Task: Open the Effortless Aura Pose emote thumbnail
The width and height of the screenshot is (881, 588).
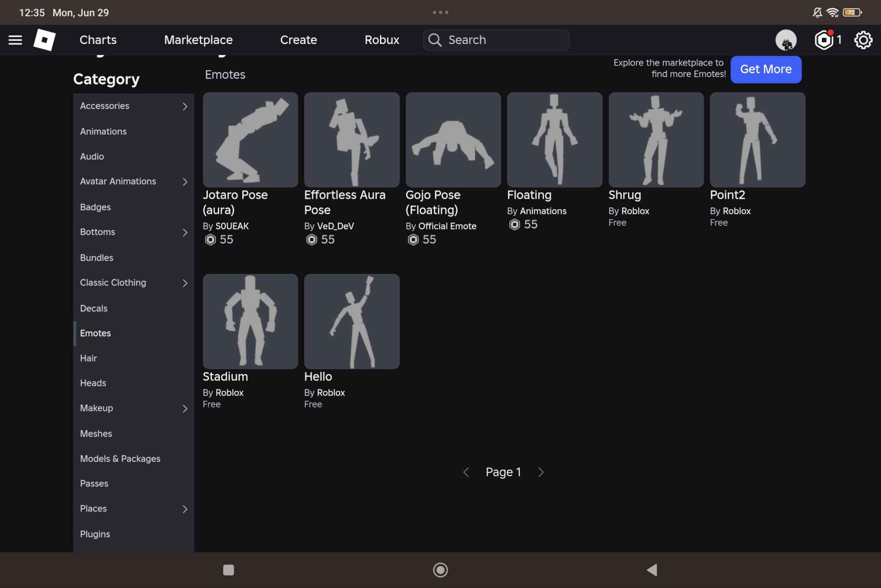Action: tap(351, 139)
